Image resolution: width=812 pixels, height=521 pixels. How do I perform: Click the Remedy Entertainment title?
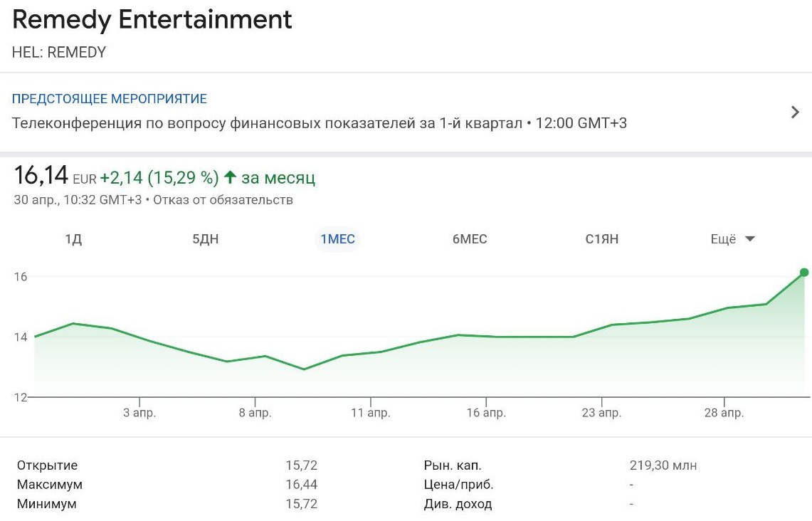(152, 20)
